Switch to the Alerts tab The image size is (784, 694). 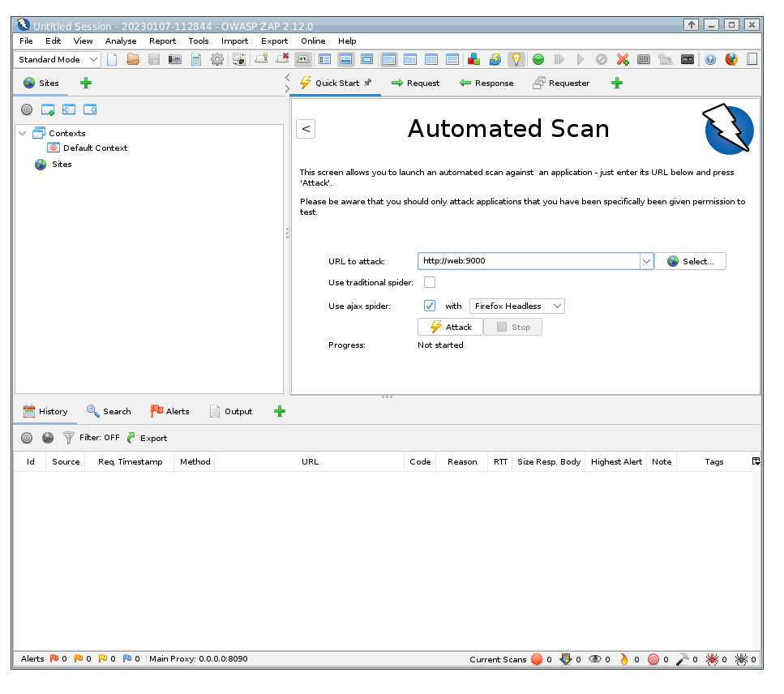(x=169, y=411)
